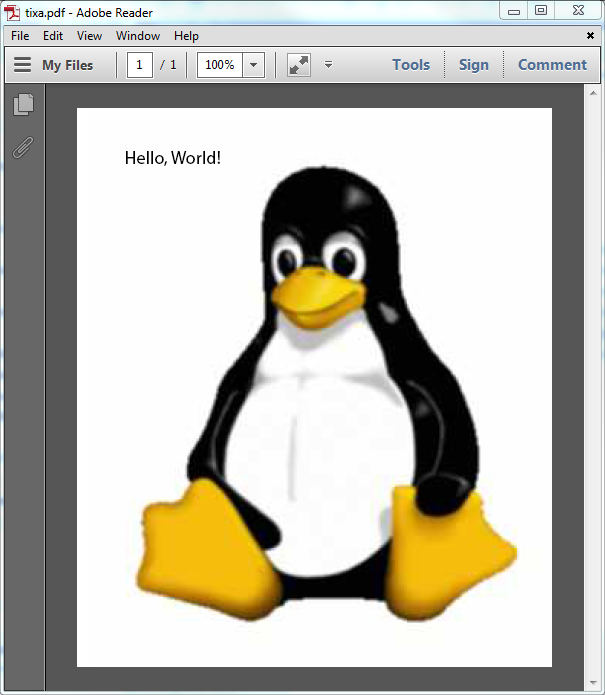Open the small arrow beside the fit-page icon
Image resolution: width=605 pixels, height=695 pixels.
pos(328,65)
